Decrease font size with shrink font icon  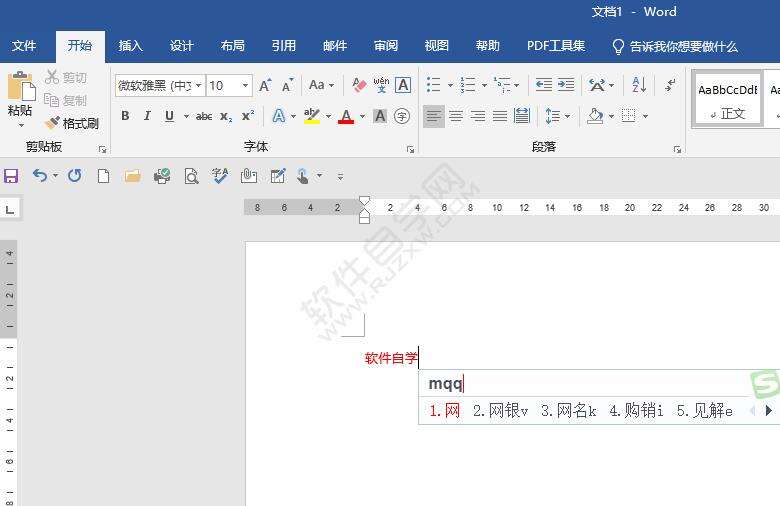(x=288, y=86)
